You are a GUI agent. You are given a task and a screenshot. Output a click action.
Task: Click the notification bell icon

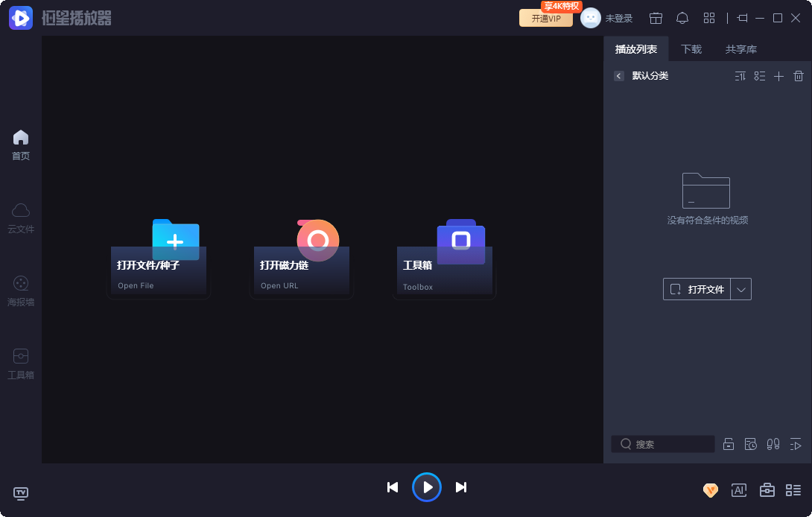click(x=682, y=18)
